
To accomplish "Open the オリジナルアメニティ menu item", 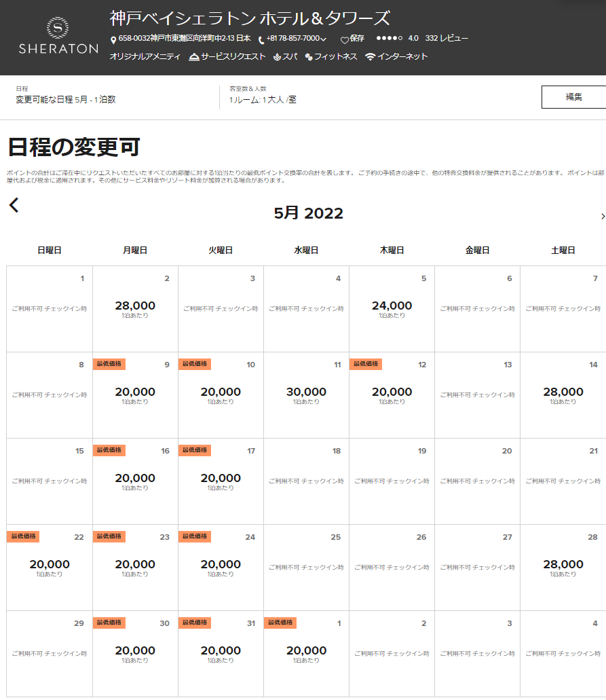I will click(x=145, y=57).
